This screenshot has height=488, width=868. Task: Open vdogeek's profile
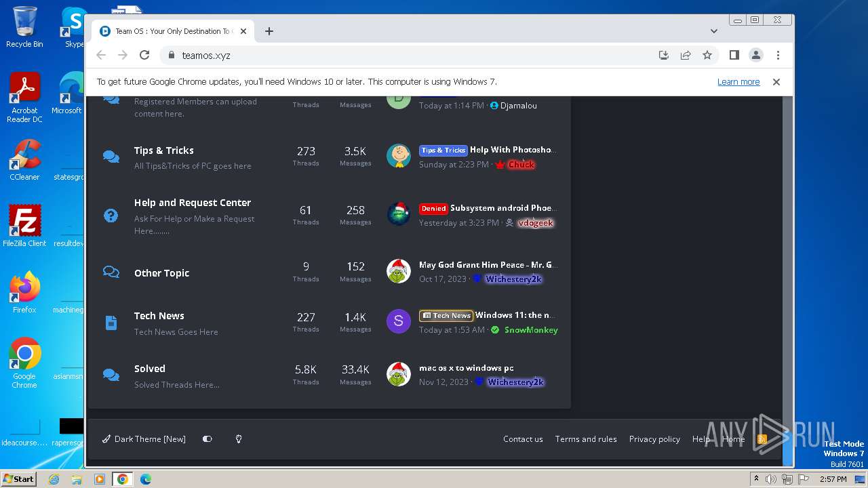[536, 223]
